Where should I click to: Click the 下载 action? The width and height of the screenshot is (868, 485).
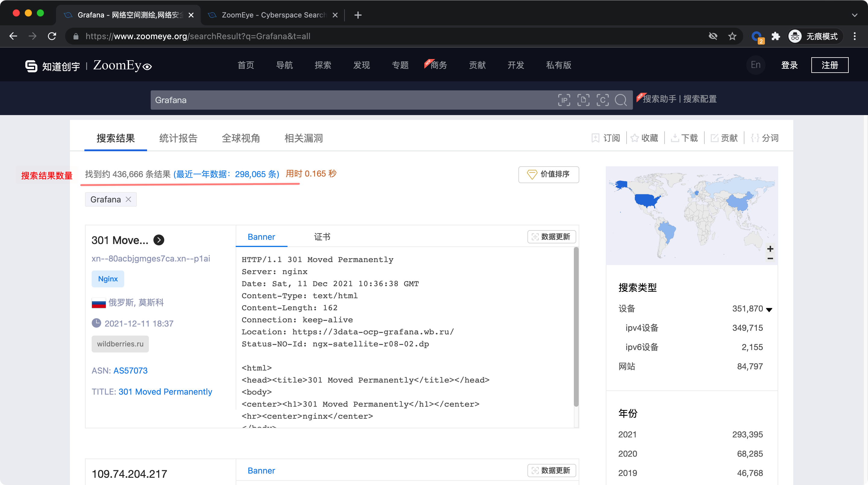684,138
